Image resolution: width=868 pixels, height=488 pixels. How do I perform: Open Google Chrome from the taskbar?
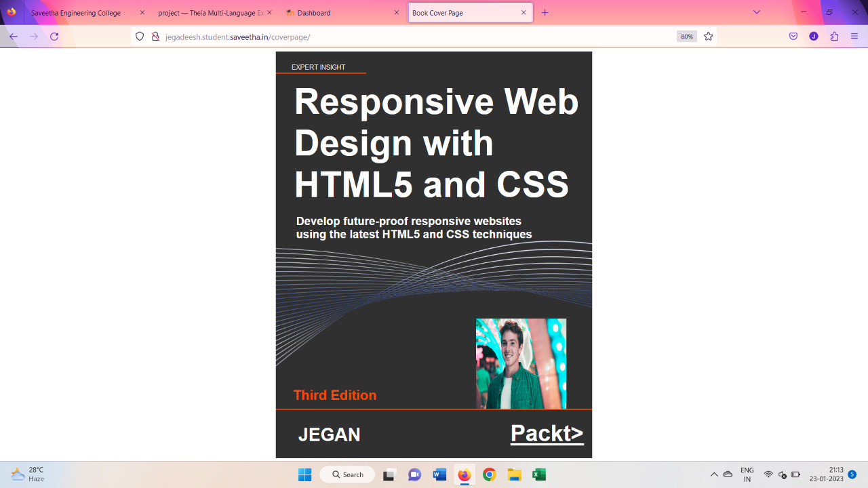490,474
